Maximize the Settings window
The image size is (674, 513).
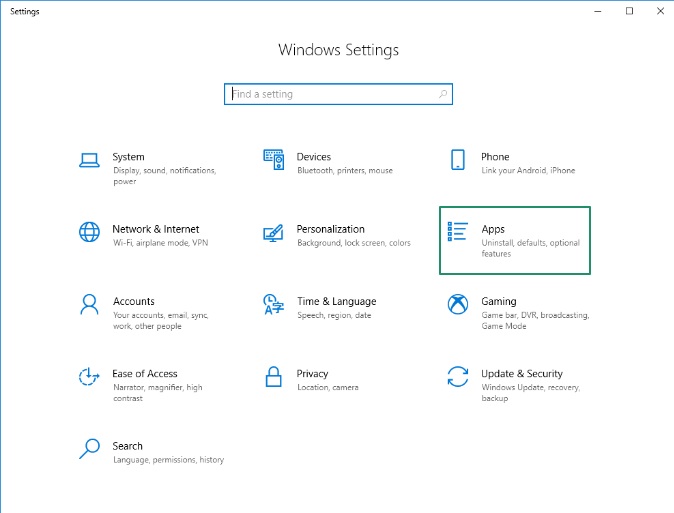point(629,11)
